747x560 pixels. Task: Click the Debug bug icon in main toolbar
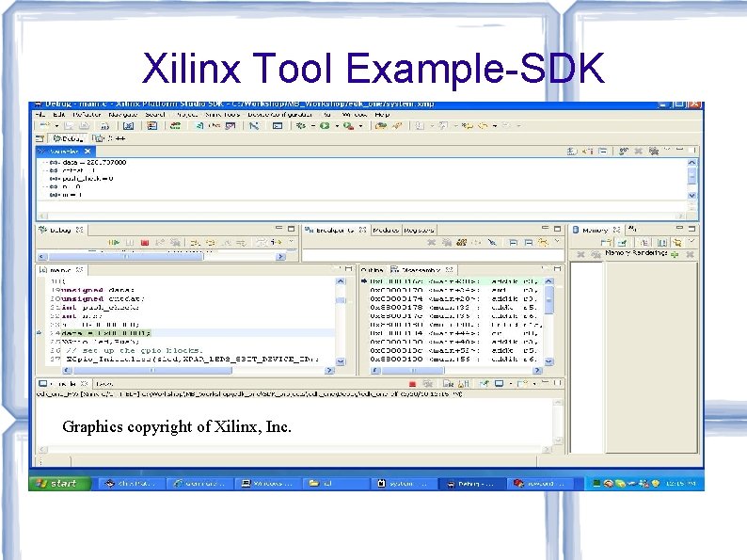tap(301, 126)
